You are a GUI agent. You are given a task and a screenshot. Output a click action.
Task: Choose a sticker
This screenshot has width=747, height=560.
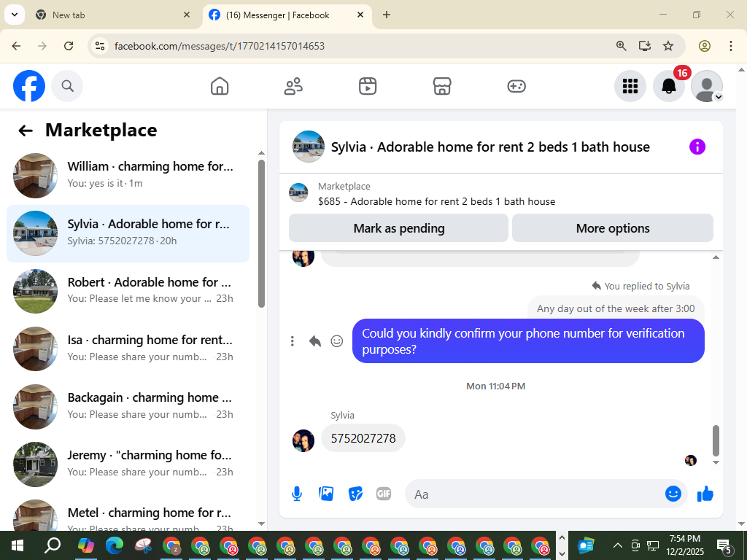tap(355, 494)
